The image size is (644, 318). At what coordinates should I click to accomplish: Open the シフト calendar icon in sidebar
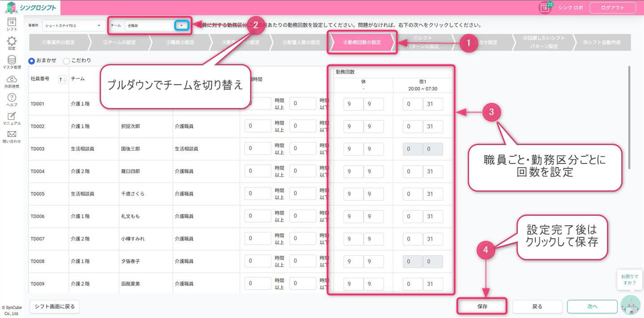(12, 22)
